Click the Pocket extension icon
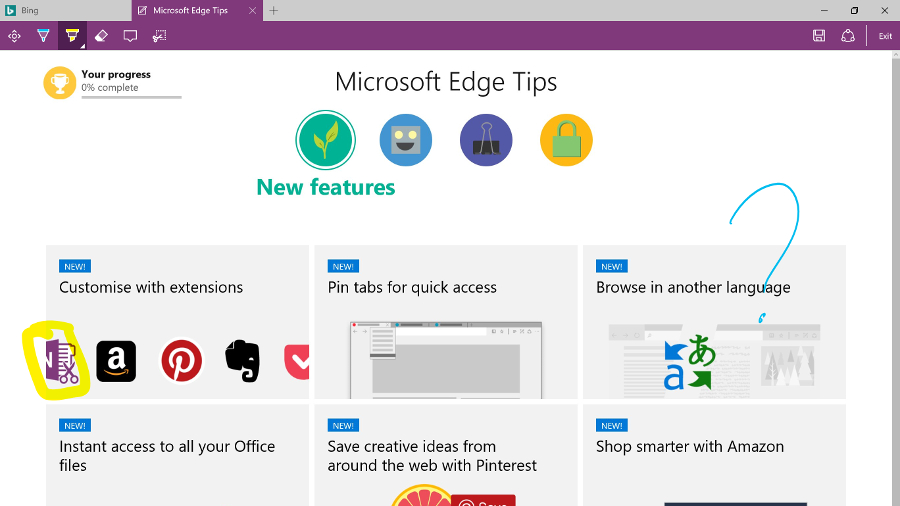The height and width of the screenshot is (506, 900). click(297, 361)
